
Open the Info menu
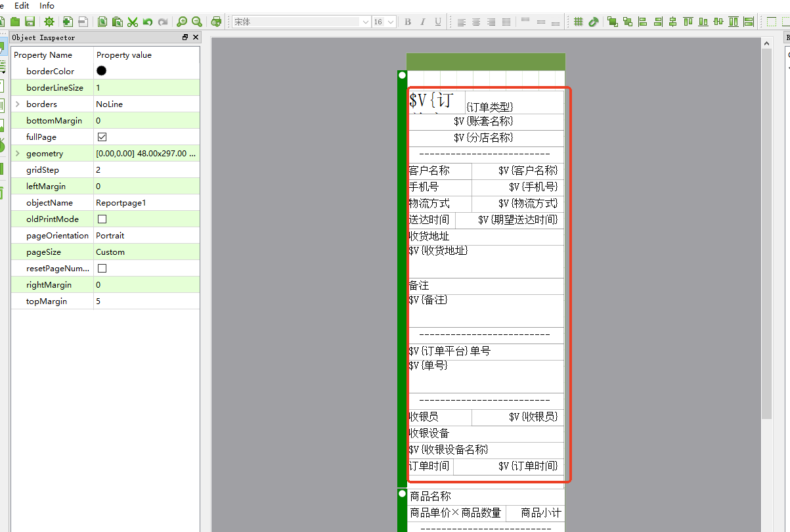[47, 5]
